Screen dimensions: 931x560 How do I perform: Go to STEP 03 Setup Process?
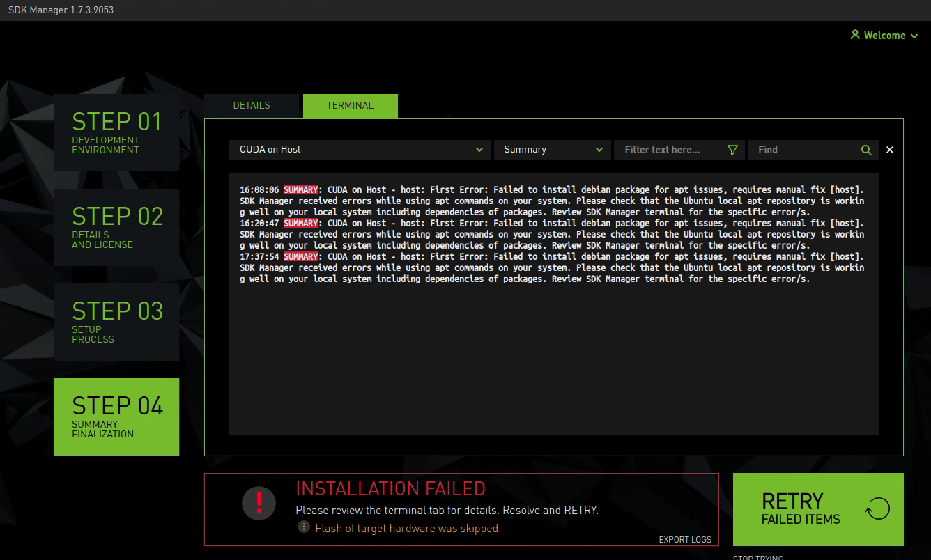pyautogui.click(x=116, y=322)
